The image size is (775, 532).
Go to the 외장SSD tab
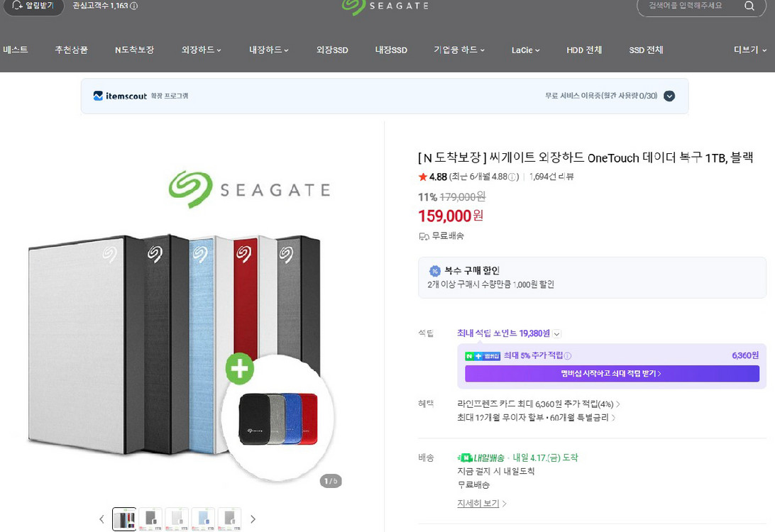tap(332, 50)
